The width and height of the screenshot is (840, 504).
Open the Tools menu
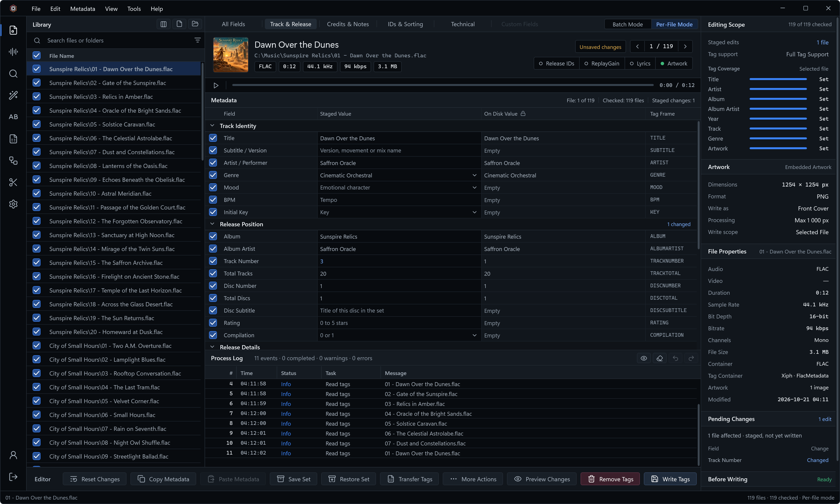134,8
